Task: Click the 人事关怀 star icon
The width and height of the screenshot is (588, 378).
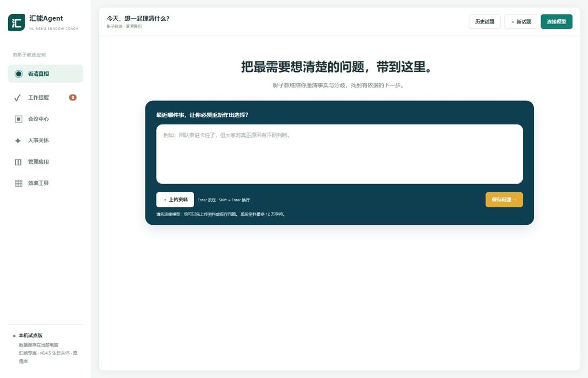Action: pos(18,140)
